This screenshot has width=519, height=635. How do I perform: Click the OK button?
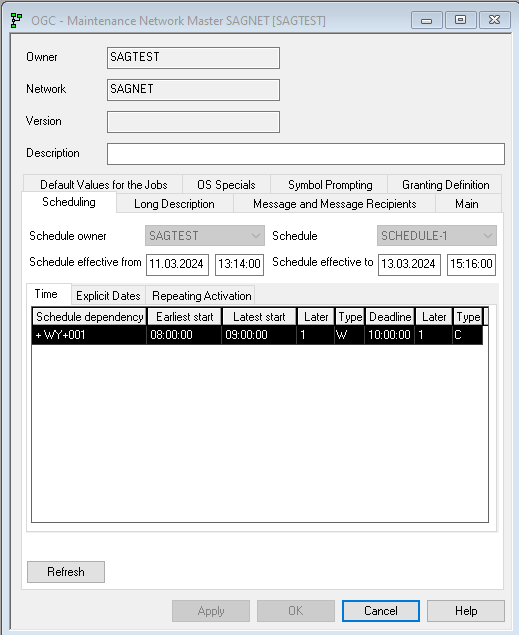296,611
